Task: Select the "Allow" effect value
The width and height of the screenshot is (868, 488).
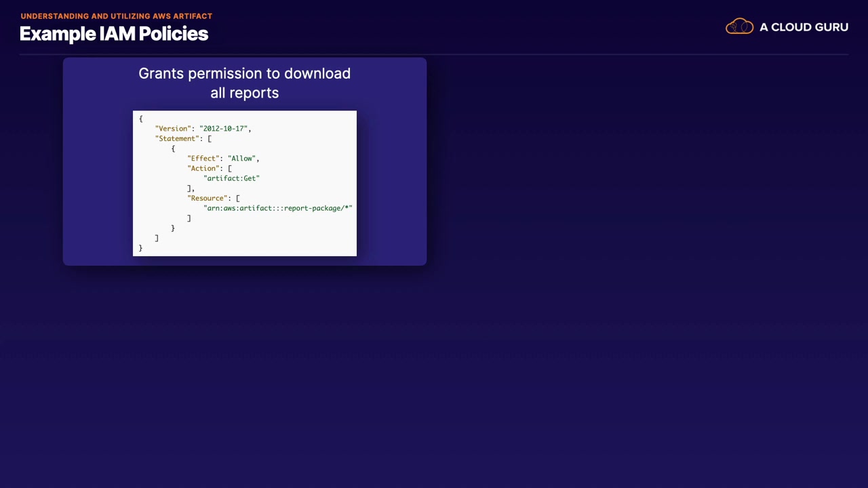Action: pos(241,158)
